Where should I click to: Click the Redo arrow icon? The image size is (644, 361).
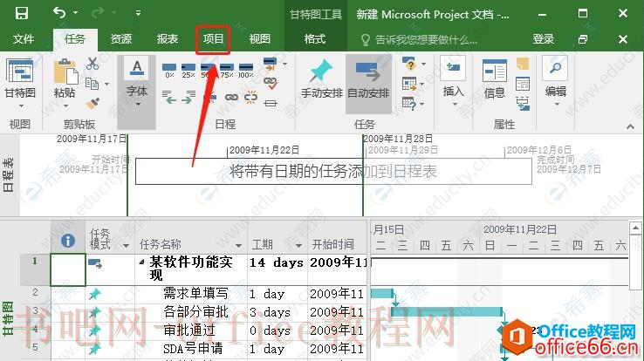pyautogui.click(x=97, y=13)
